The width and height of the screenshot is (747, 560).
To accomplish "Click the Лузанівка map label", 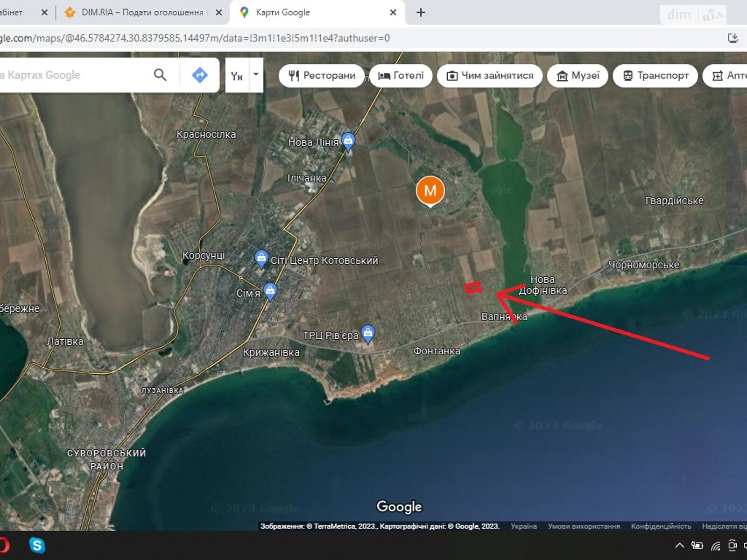I will (x=162, y=390).
